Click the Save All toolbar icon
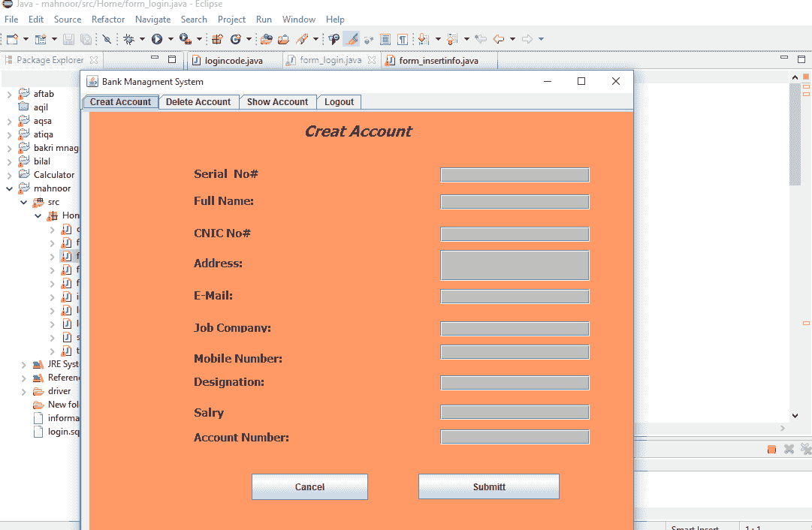Image resolution: width=812 pixels, height=530 pixels. point(86,39)
